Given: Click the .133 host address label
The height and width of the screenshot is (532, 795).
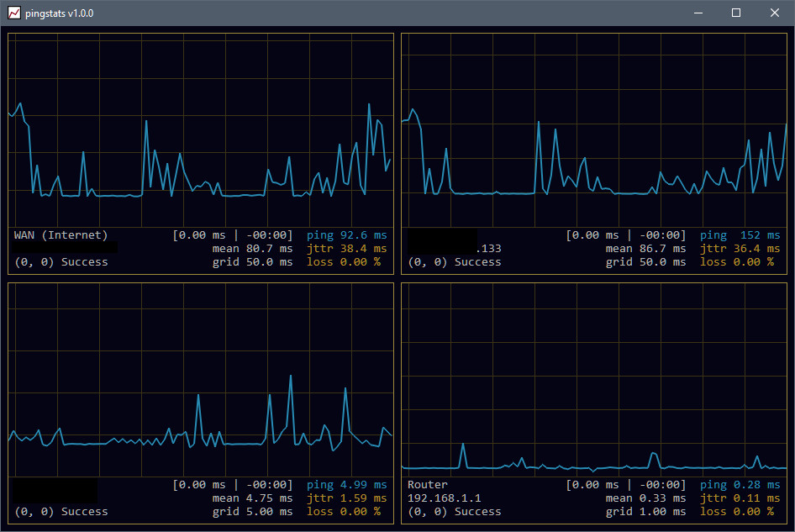Looking at the screenshot, I should (x=489, y=249).
